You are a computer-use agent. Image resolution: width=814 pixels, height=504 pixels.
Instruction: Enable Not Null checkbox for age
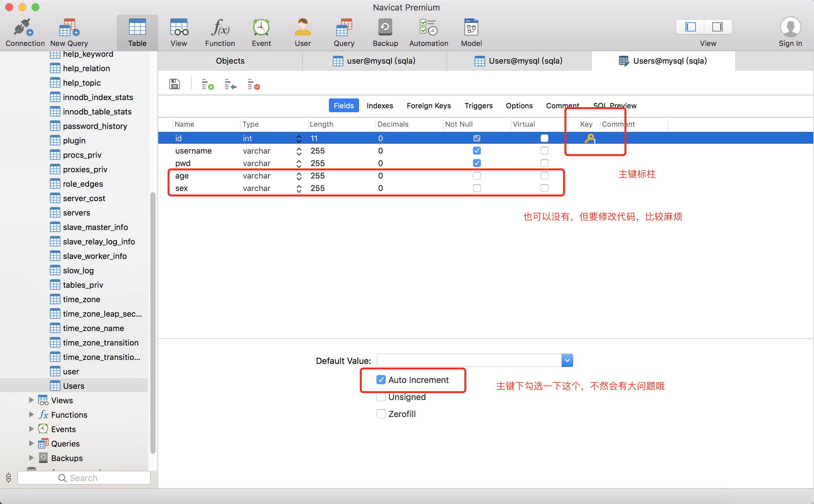477,176
